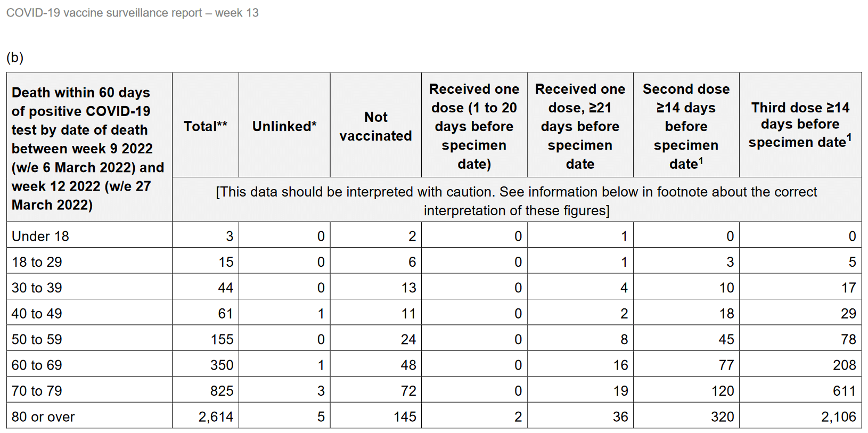This screenshot has height=433, width=868.
Task: Click the "Death within 60 days" header cell
Action: pos(88,148)
